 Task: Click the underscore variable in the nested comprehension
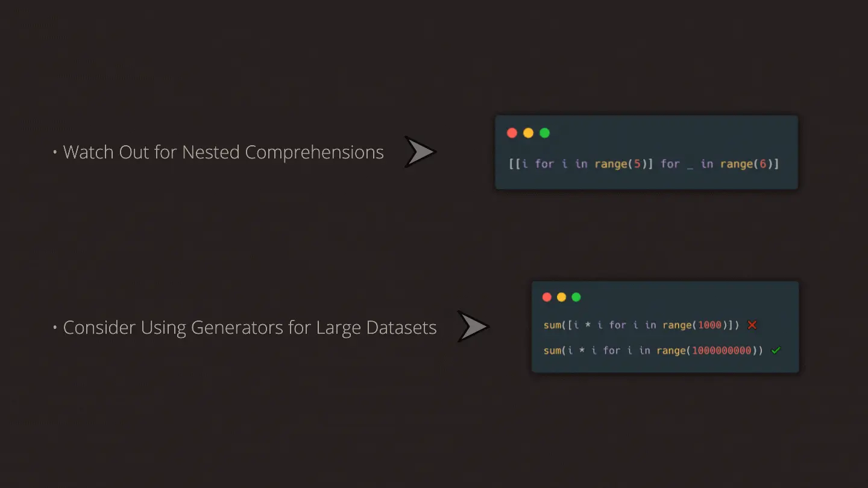click(x=690, y=165)
